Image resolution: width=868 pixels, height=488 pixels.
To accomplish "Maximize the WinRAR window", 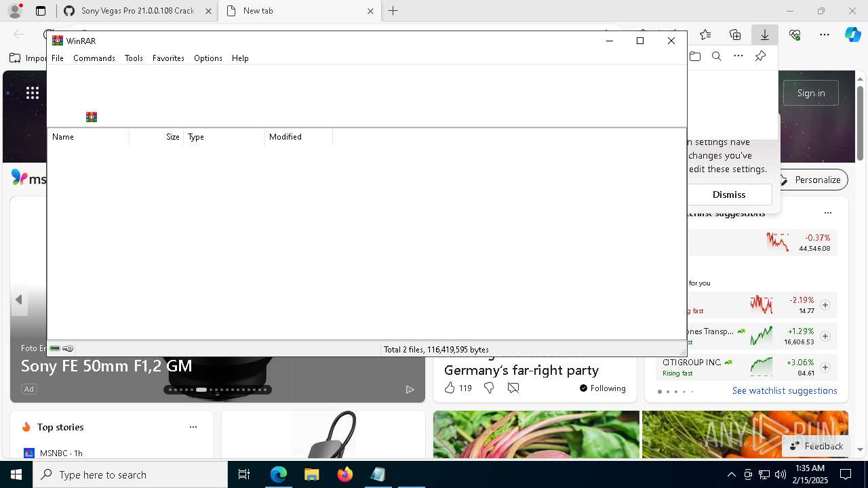I will coord(640,41).
